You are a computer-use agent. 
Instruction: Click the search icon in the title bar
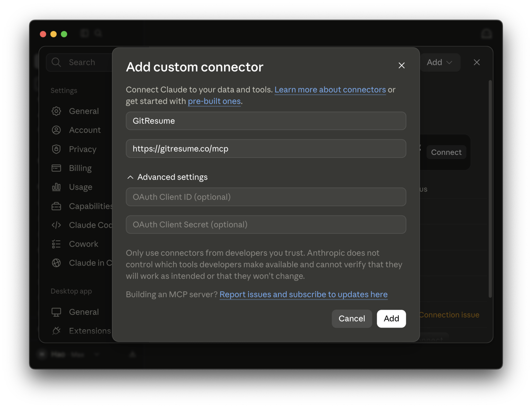point(98,33)
